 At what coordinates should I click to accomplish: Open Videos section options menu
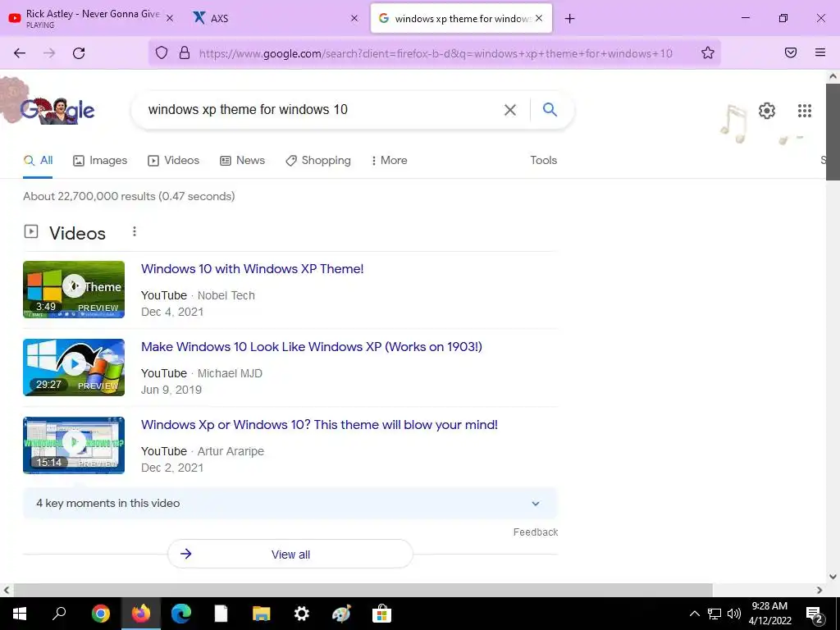pos(135,231)
